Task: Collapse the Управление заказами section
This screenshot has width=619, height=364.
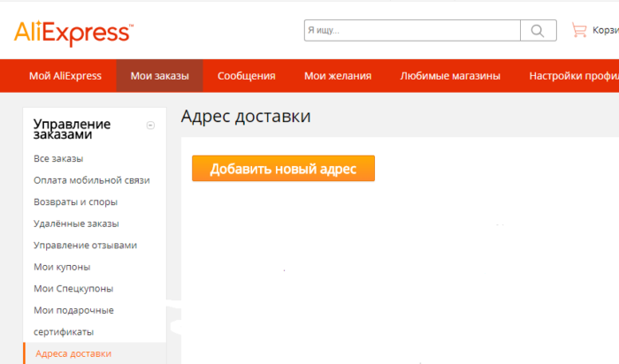Action: point(150,125)
